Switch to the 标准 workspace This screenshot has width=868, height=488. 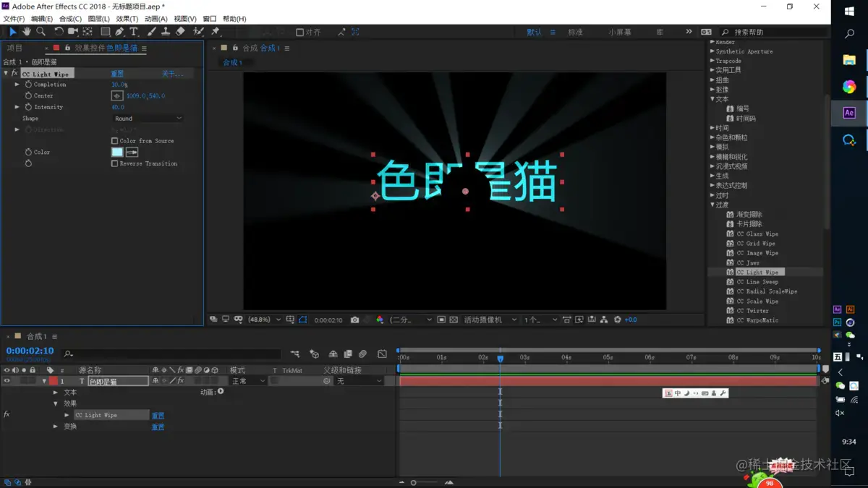click(x=576, y=32)
